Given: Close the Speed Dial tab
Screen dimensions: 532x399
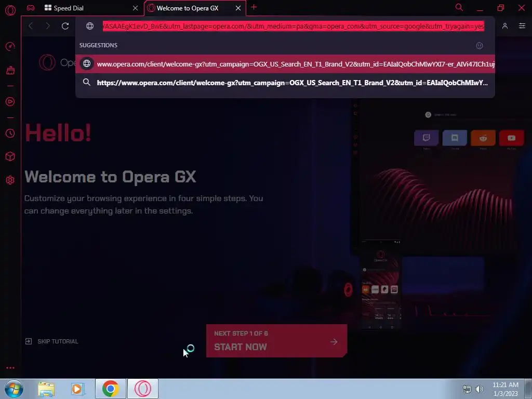Looking at the screenshot, I should pos(136,8).
